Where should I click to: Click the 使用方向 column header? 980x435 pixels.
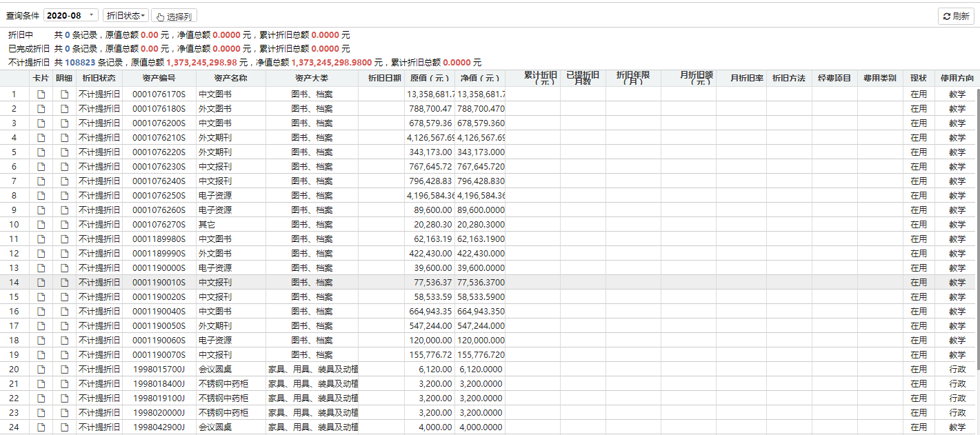point(957,79)
